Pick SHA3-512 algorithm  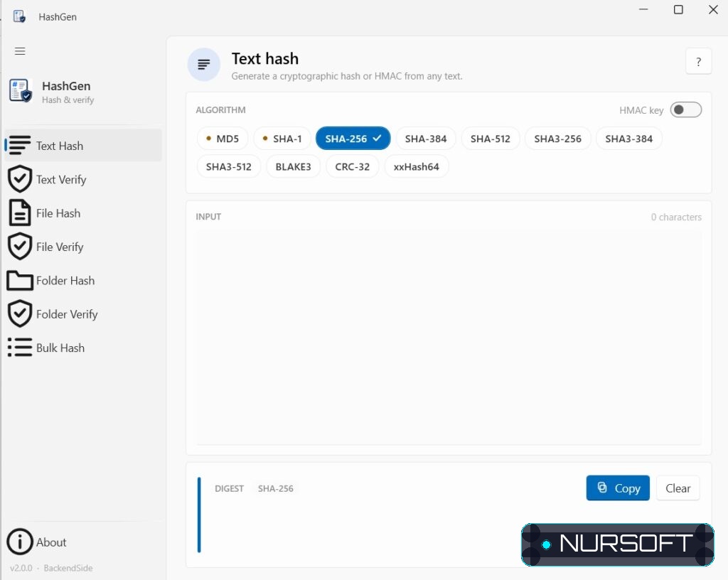coord(228,166)
